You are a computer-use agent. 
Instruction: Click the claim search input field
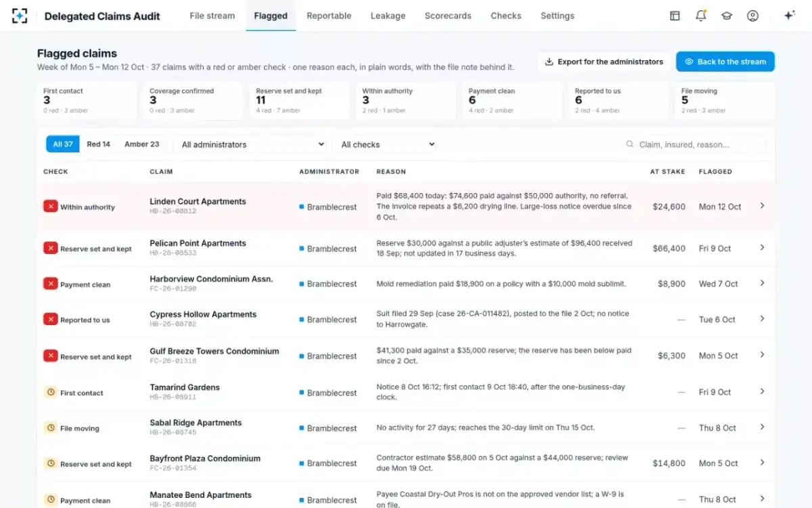tap(694, 144)
